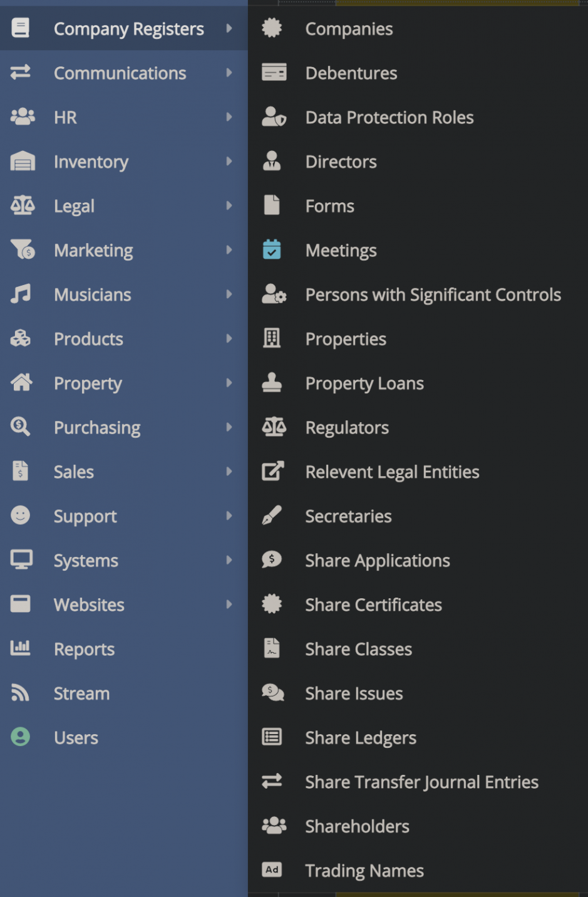The image size is (588, 897).
Task: Select Persons with Significant Controls
Action: coord(433,294)
